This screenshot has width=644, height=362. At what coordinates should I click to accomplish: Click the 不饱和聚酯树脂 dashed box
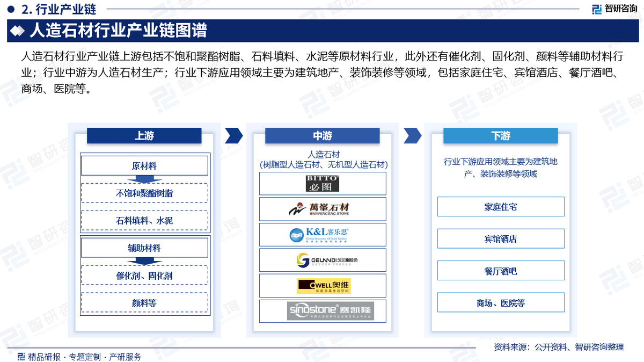pos(144,193)
